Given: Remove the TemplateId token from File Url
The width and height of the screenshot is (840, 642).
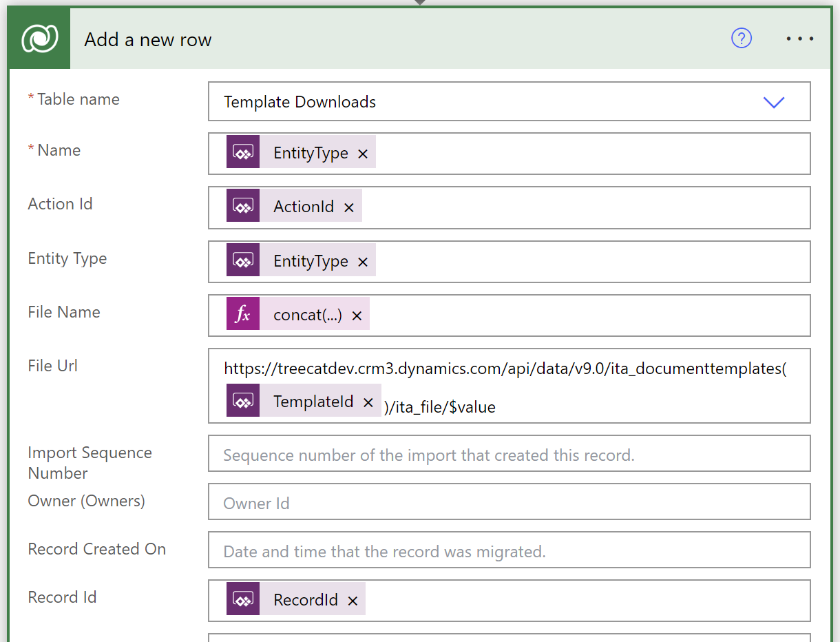Looking at the screenshot, I should (368, 402).
